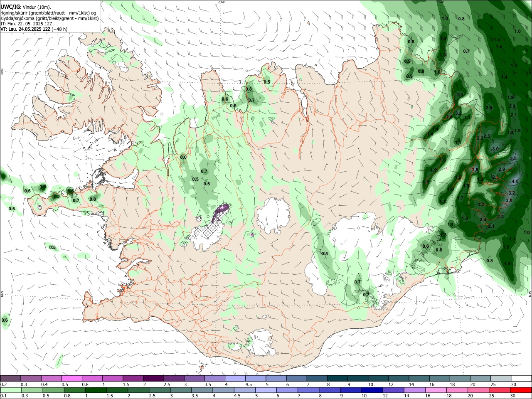Select the 0.1 label on the lower rain scale
Image resolution: width=532 pixels, height=399 pixels.
[3, 396]
